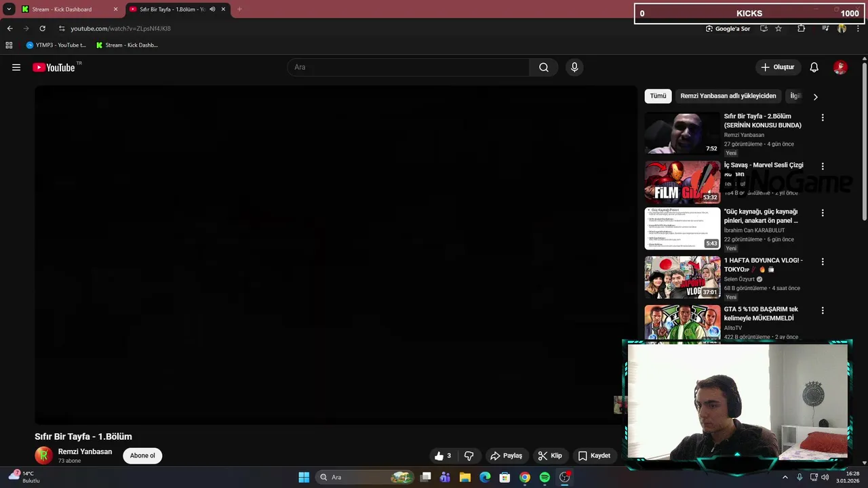
Task: Select the Tümü filter chip
Action: click(658, 96)
